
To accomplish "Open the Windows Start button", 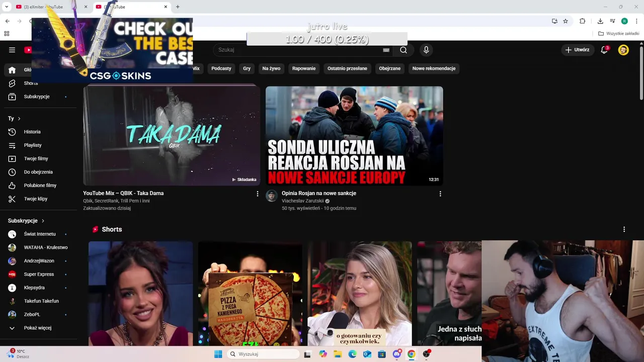I will pyautogui.click(x=218, y=354).
